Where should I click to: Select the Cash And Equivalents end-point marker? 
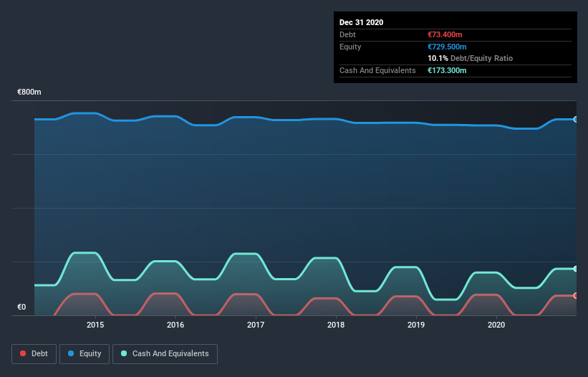click(x=575, y=269)
